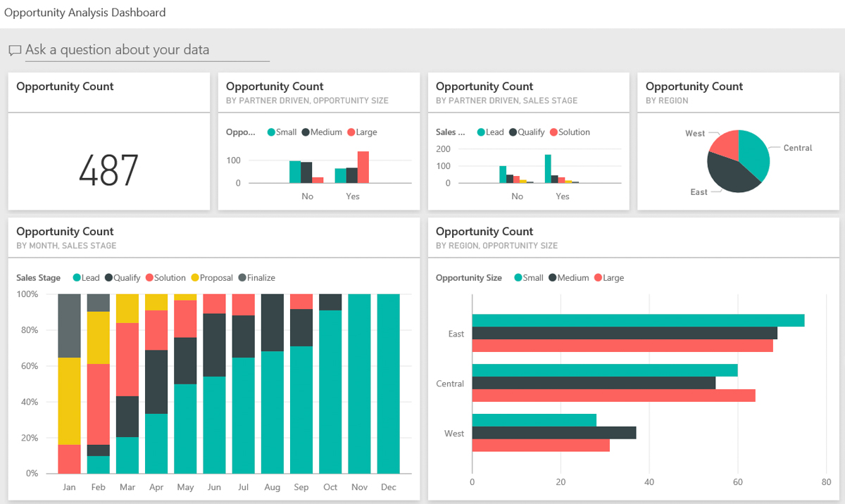Viewport: 845px width, 504px height.
Task: Select the Qualify legend dot in partner-driven stage chart
Action: 513,132
